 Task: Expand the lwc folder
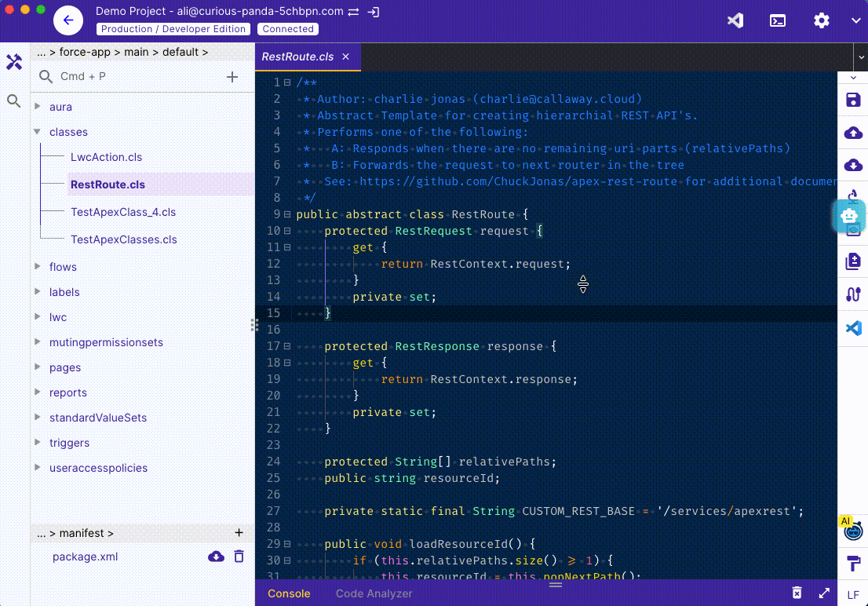point(38,316)
